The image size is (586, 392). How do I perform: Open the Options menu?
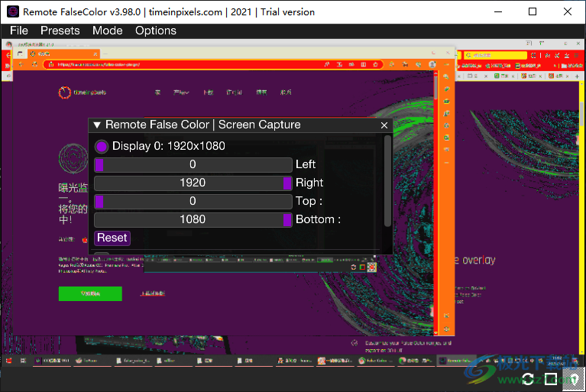pyautogui.click(x=155, y=31)
